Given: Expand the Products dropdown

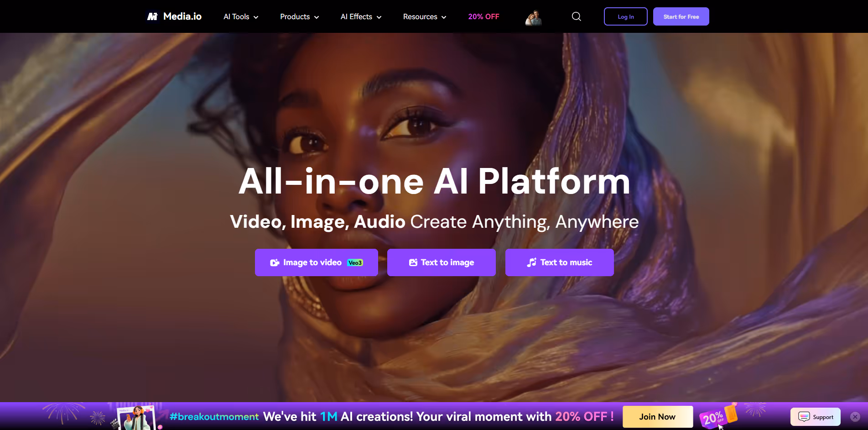Looking at the screenshot, I should click(x=299, y=16).
